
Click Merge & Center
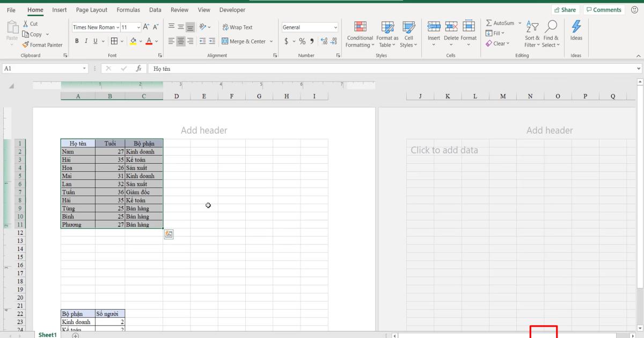244,41
